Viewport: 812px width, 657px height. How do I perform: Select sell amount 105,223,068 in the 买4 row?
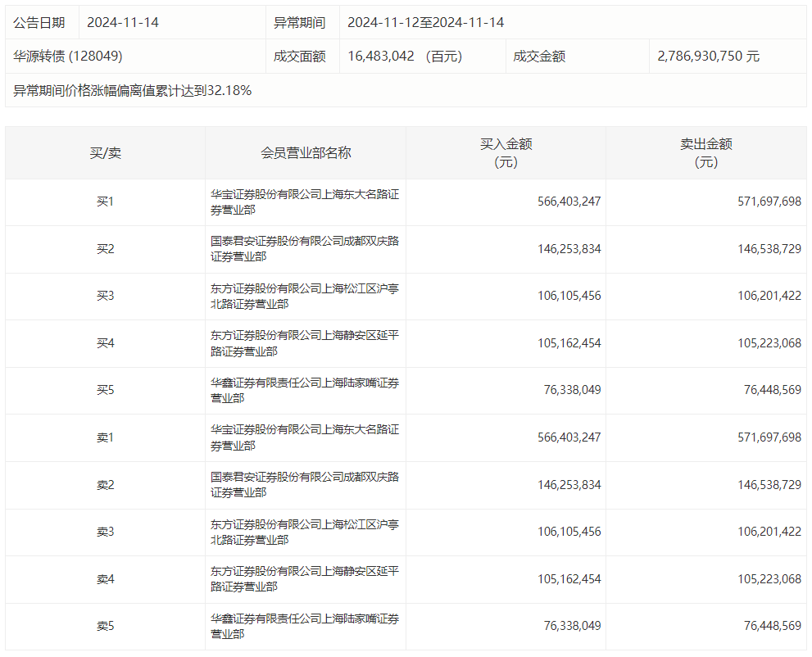(769, 344)
